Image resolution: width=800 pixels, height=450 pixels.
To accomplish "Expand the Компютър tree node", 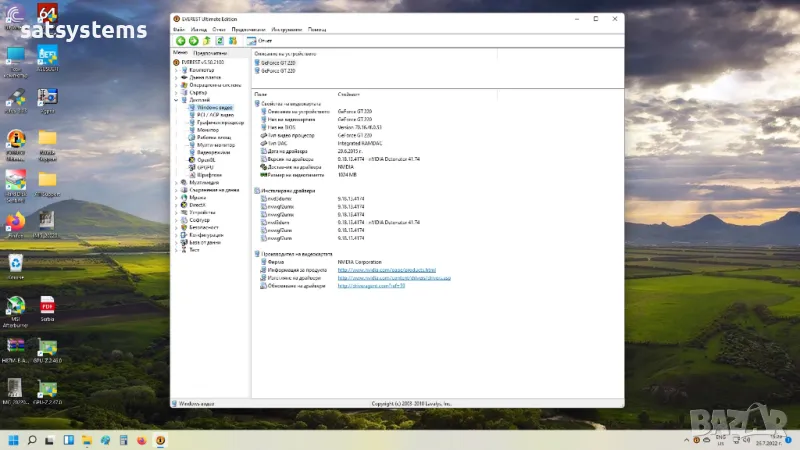I will (x=176, y=70).
